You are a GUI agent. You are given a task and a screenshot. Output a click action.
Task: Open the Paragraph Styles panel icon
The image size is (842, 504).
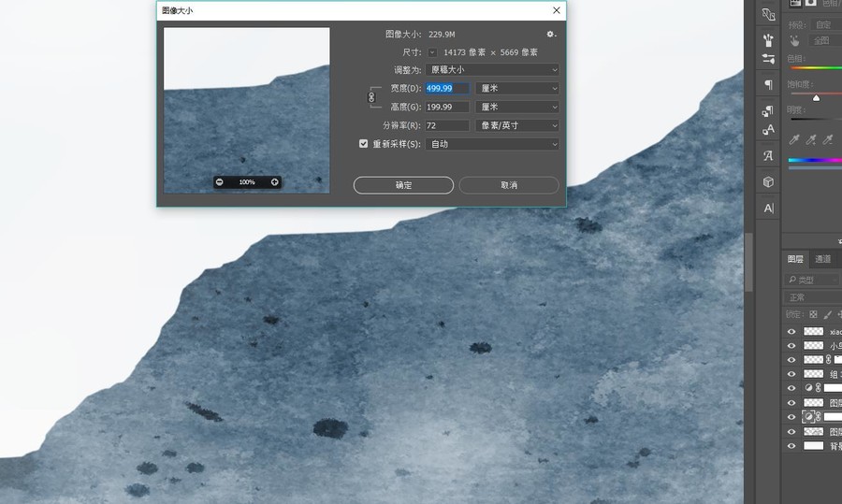(x=768, y=110)
